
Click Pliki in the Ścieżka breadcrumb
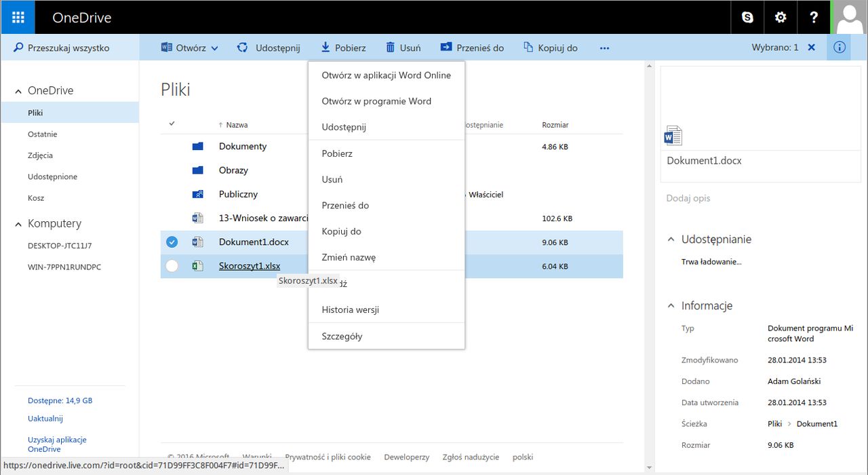[x=775, y=424]
